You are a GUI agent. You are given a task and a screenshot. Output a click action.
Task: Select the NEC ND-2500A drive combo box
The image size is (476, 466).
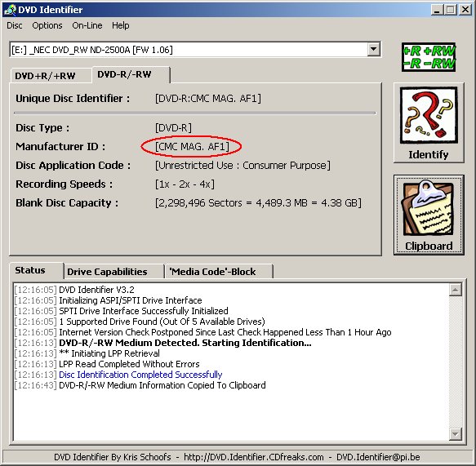pyautogui.click(x=195, y=50)
